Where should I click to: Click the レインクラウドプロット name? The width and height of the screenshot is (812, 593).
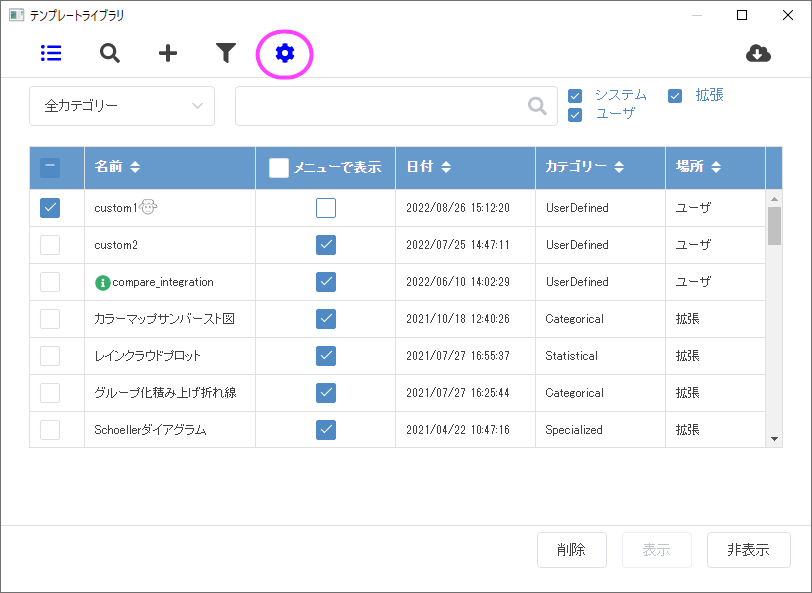tap(147, 356)
